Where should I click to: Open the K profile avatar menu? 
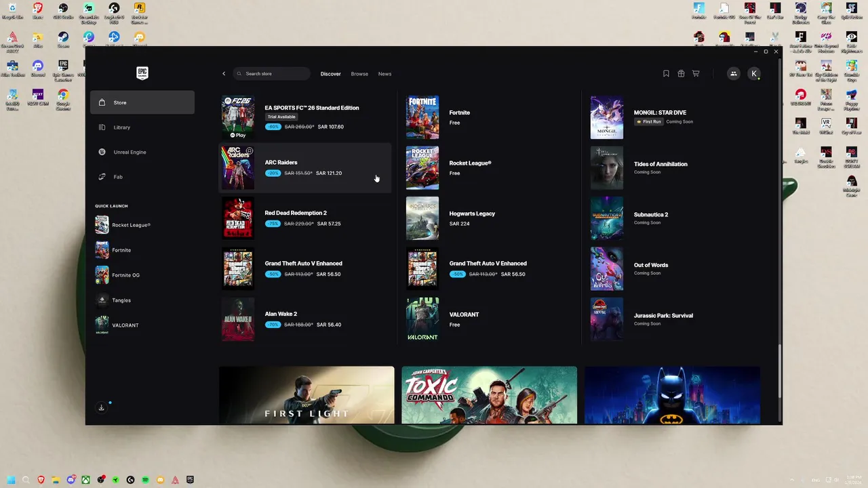pyautogui.click(x=754, y=73)
